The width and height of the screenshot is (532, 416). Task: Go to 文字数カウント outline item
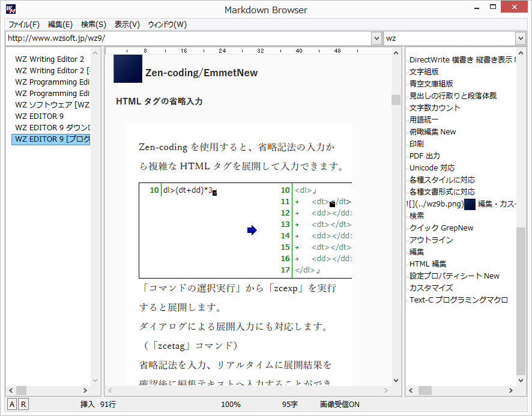(435, 108)
